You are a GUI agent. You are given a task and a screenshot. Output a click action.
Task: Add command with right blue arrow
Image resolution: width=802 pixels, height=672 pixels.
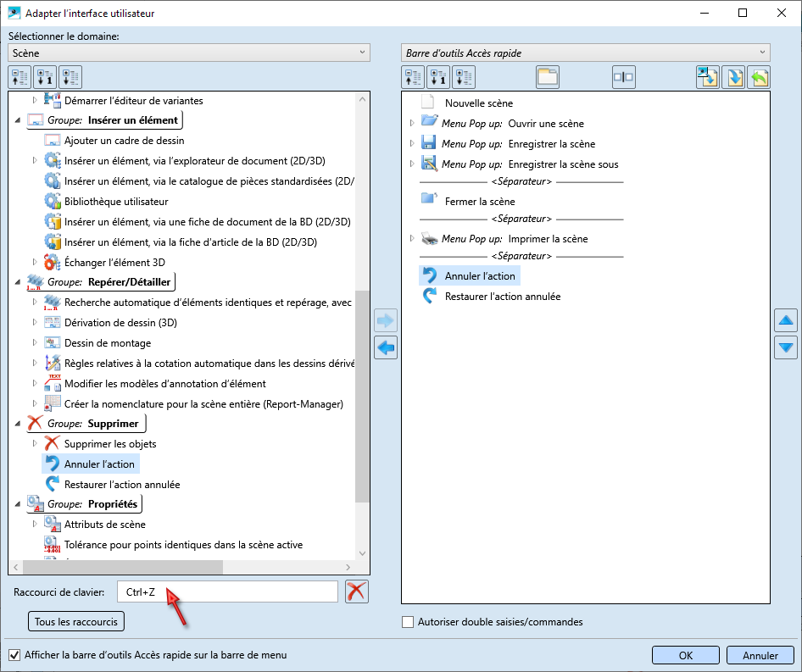pos(386,321)
